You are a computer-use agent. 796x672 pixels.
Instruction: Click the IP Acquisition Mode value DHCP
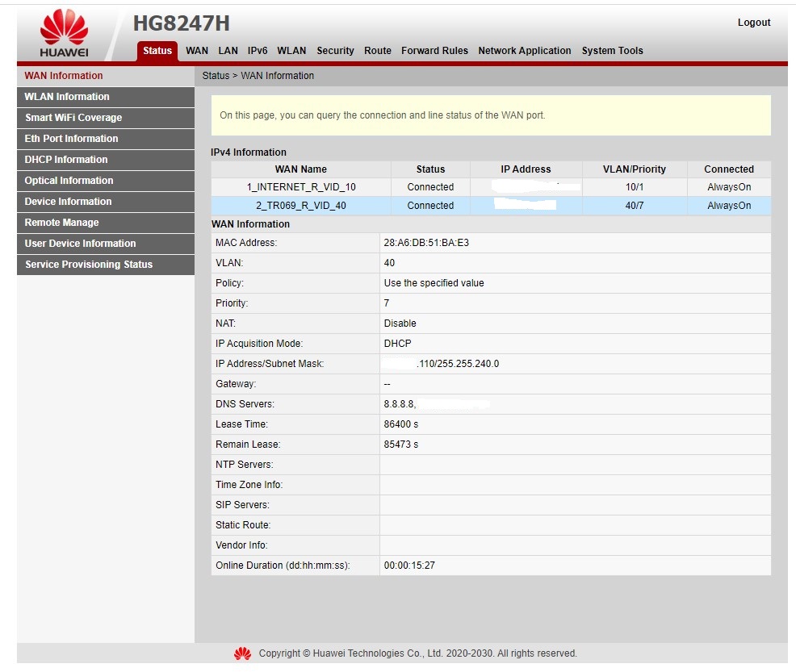click(x=397, y=344)
